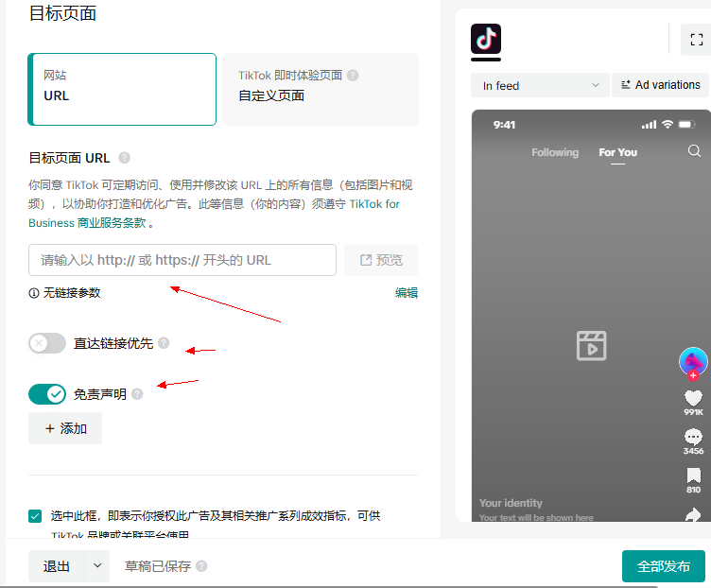Click the comment bubble icon in preview
Image resolution: width=711 pixels, height=588 pixels.
pyautogui.click(x=693, y=437)
